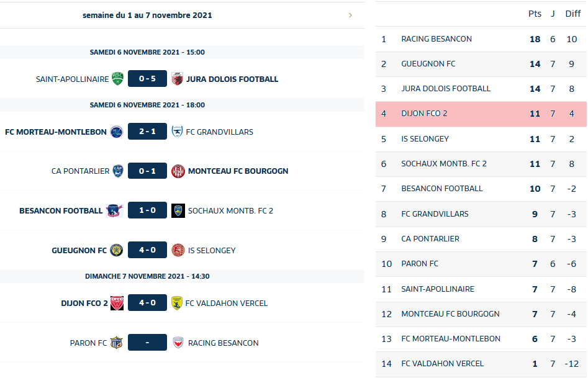This screenshot has height=378, width=588.
Task: Open the 0 - 5 score match details
Action: tap(147, 79)
